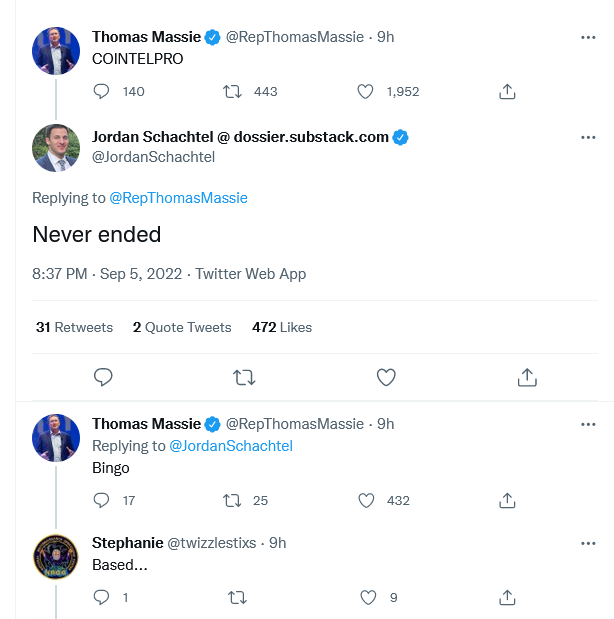View the 31 Retweets list
The height and width of the screenshot is (619, 614).
click(x=74, y=327)
